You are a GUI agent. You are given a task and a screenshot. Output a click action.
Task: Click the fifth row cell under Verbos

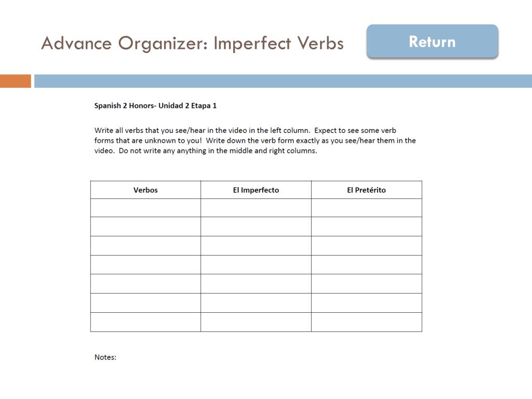click(145, 284)
